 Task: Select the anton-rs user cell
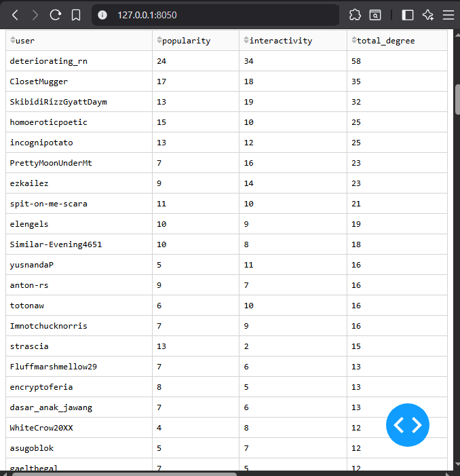click(x=79, y=285)
